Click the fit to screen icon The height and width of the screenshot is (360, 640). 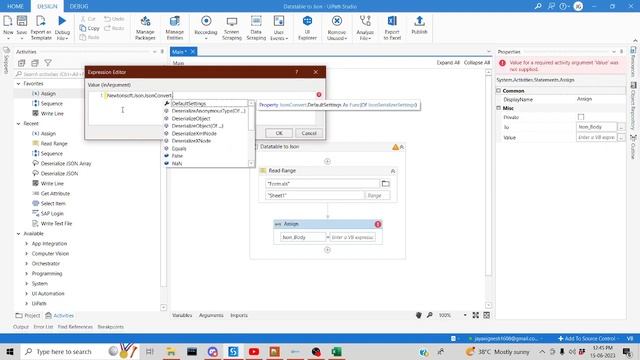pyautogui.click(x=476, y=315)
